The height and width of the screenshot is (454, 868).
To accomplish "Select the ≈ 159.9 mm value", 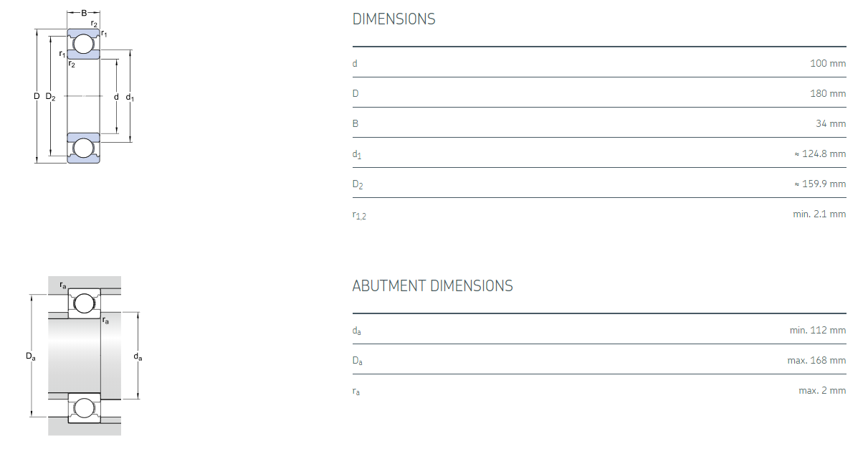I will tap(820, 184).
